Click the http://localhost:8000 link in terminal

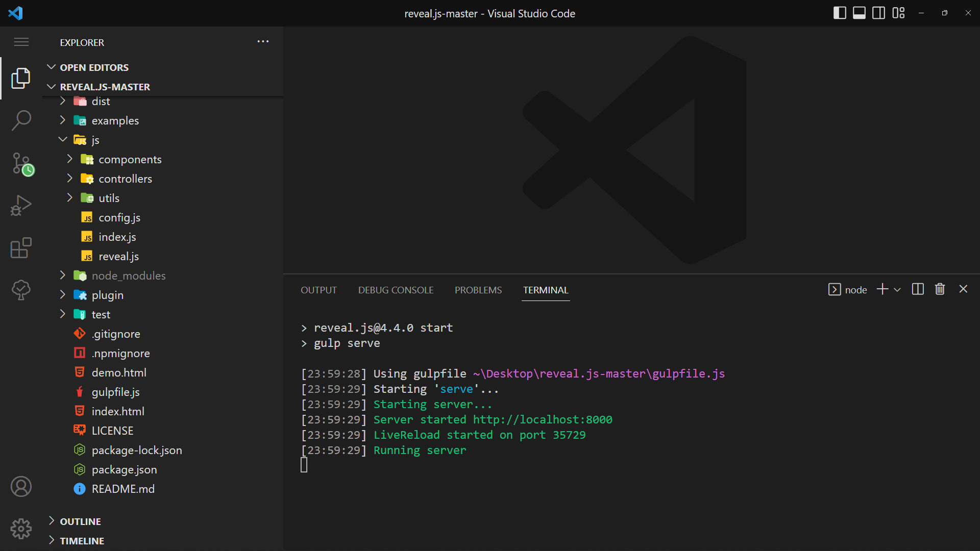click(543, 419)
